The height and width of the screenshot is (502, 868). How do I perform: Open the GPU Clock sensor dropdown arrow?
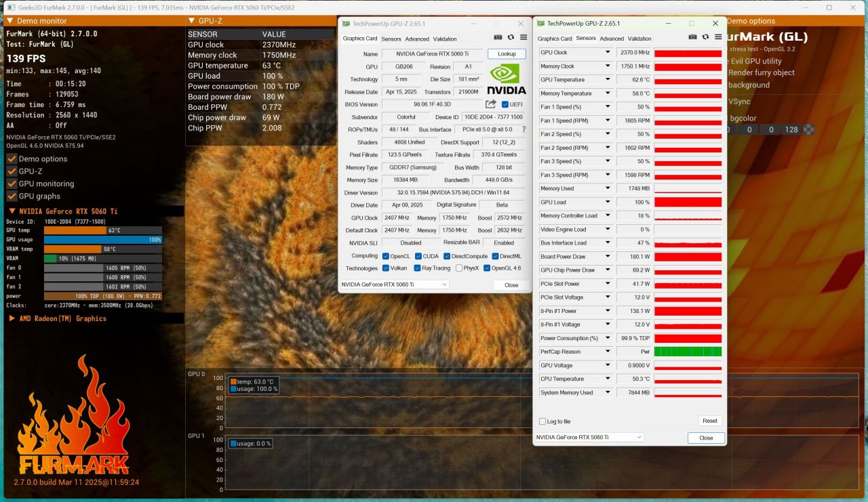tap(608, 52)
